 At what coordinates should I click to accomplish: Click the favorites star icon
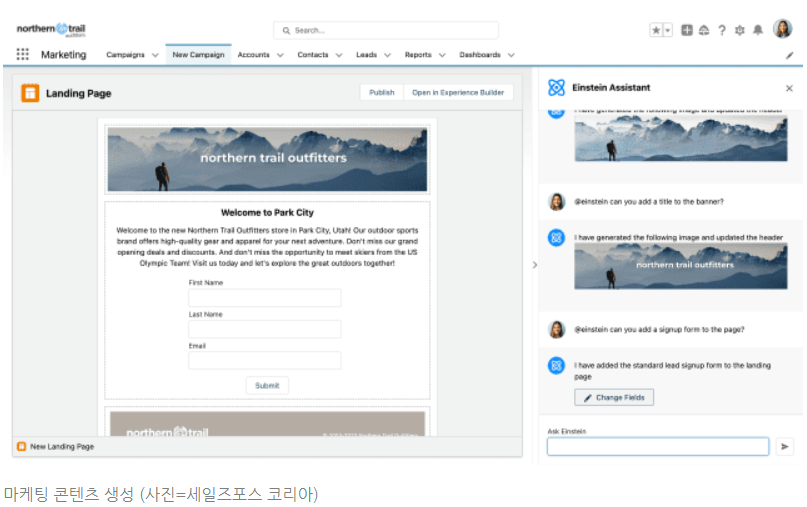[656, 30]
